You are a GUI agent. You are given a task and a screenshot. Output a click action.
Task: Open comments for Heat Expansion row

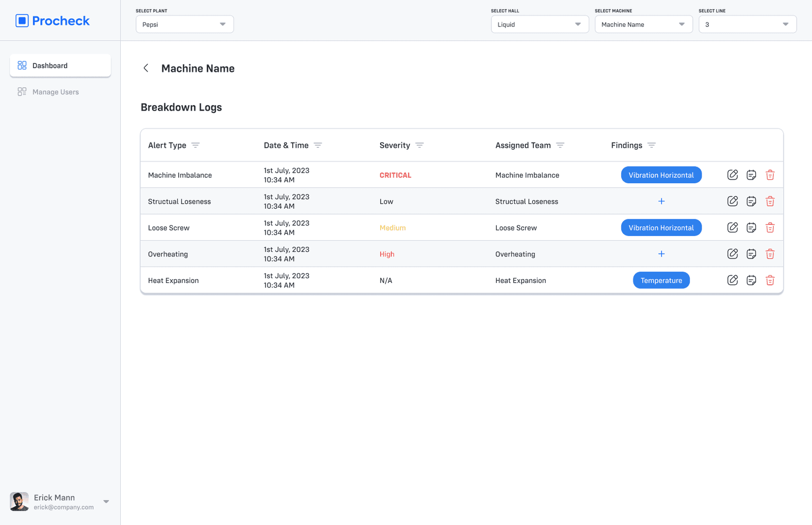click(751, 280)
